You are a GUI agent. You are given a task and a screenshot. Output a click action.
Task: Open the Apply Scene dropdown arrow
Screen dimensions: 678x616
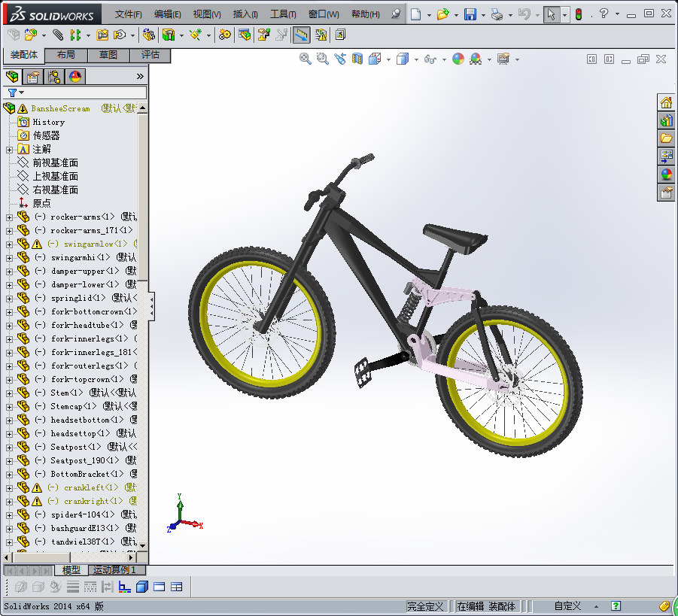coord(489,59)
